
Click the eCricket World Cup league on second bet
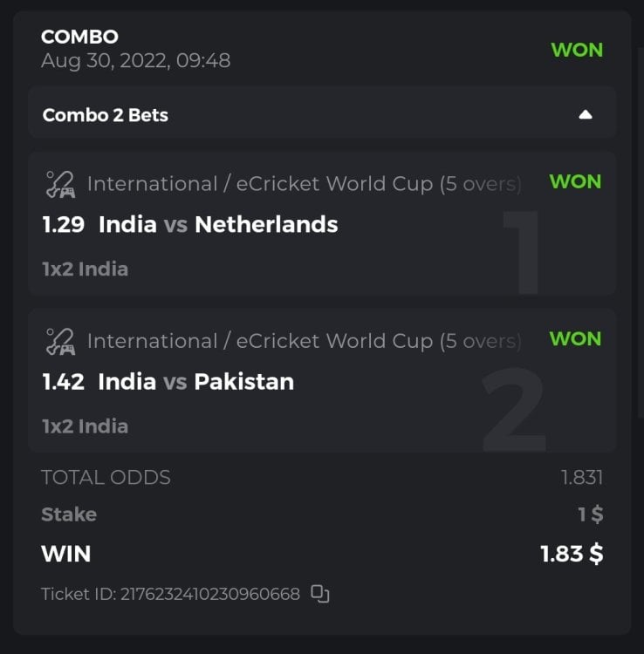304,341
